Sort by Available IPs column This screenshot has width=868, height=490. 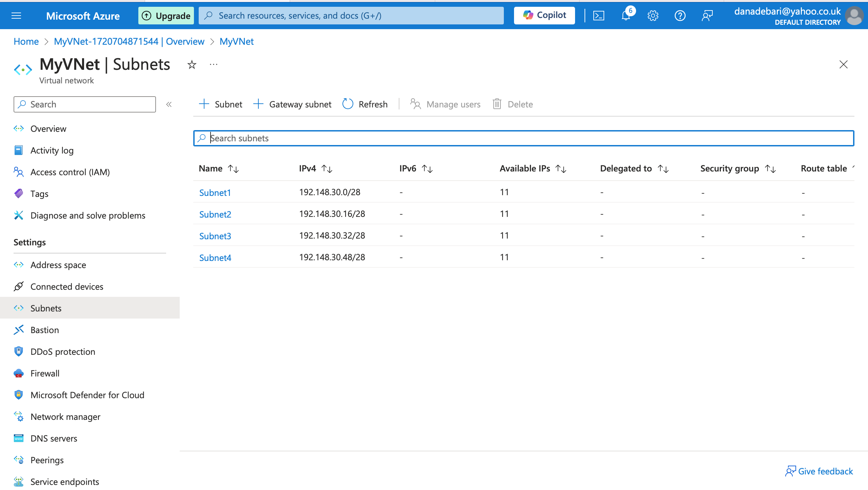click(561, 168)
